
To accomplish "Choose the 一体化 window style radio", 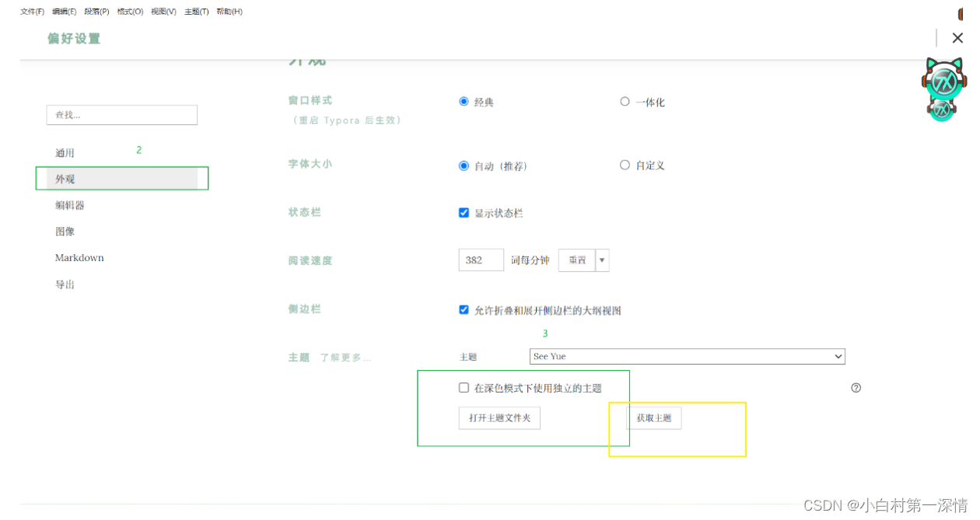I will 625,101.
